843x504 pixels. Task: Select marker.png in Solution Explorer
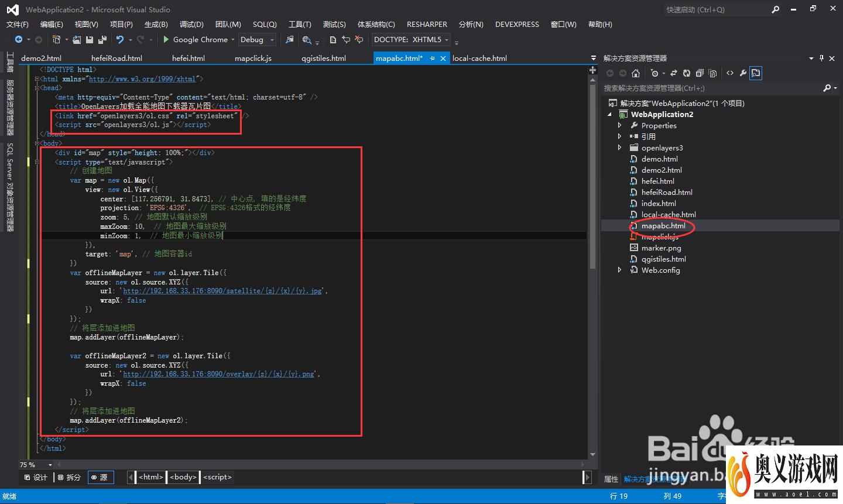(x=661, y=248)
